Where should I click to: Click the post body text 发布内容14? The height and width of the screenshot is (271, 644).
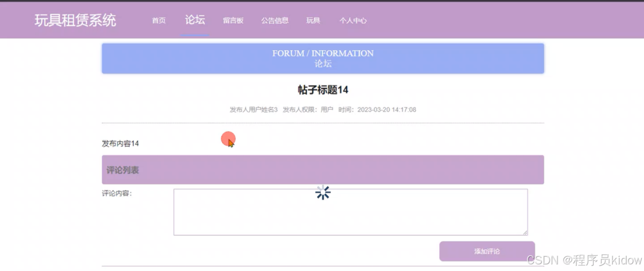[120, 143]
